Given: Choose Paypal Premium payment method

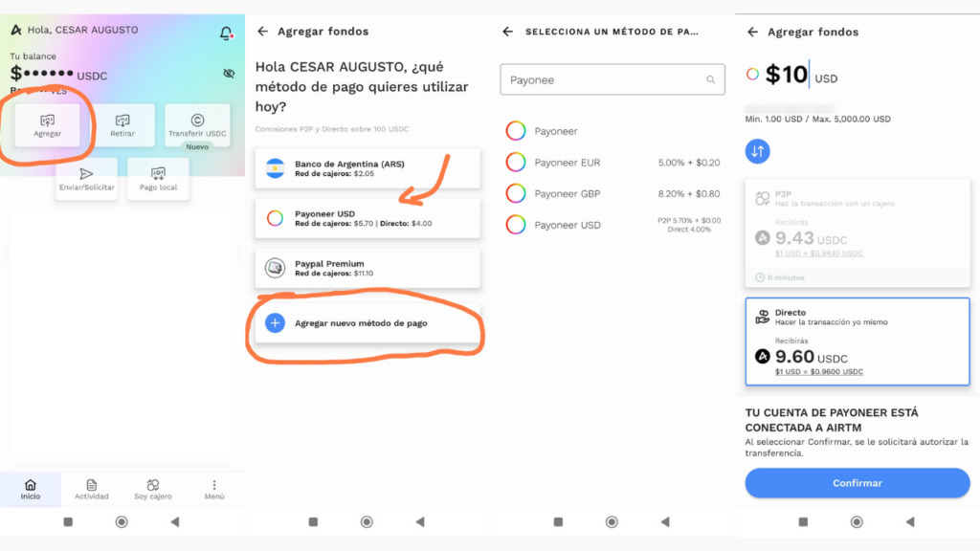Looking at the screenshot, I should tap(367, 269).
